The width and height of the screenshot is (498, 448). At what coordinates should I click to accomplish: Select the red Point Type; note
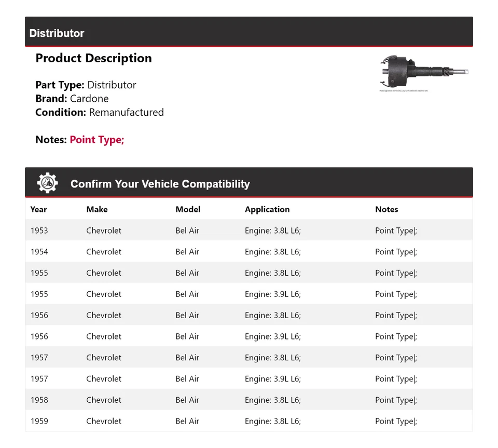pyautogui.click(x=97, y=140)
